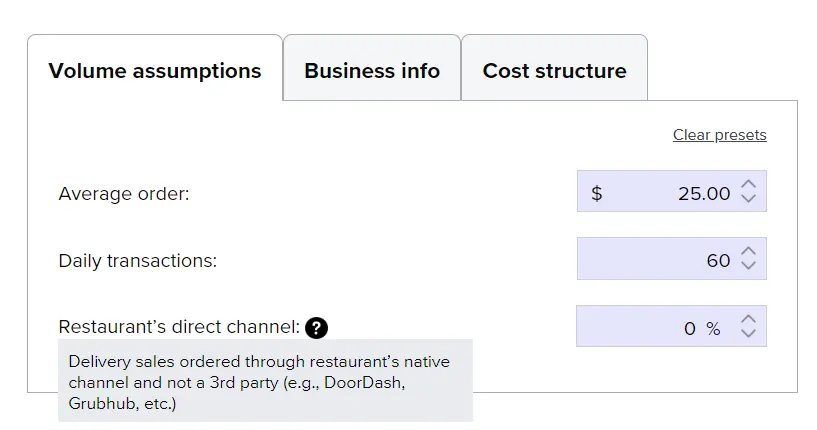Increase the Daily transactions count
The height and width of the screenshot is (430, 817).
click(x=749, y=252)
